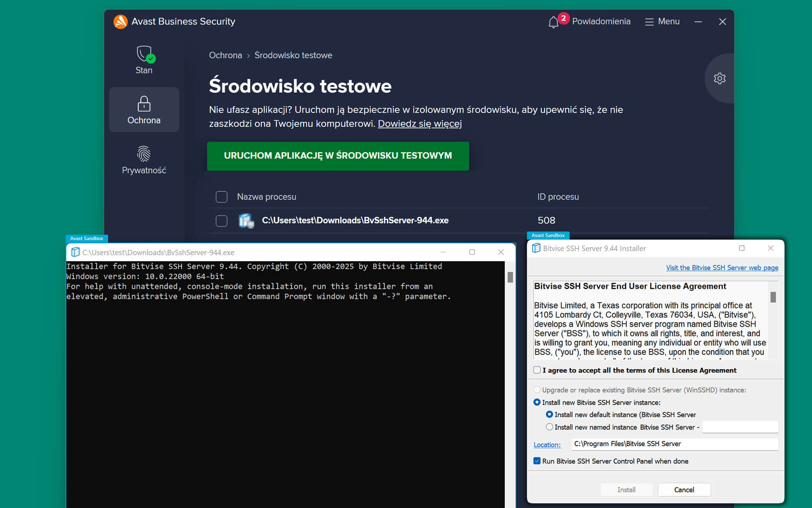Click the Avast logo icon
Screen dimensions: 812x508
pos(121,22)
